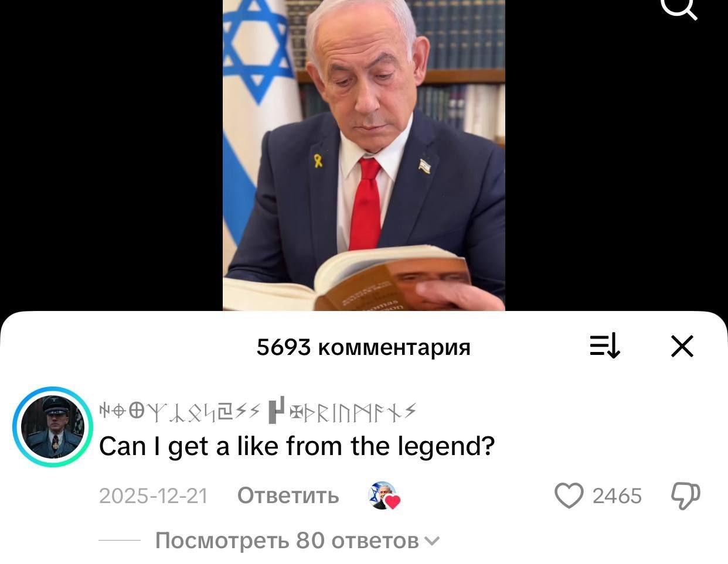728x564 pixels.
Task: Dislike the comment with thumbs-down icon
Action: (686, 496)
